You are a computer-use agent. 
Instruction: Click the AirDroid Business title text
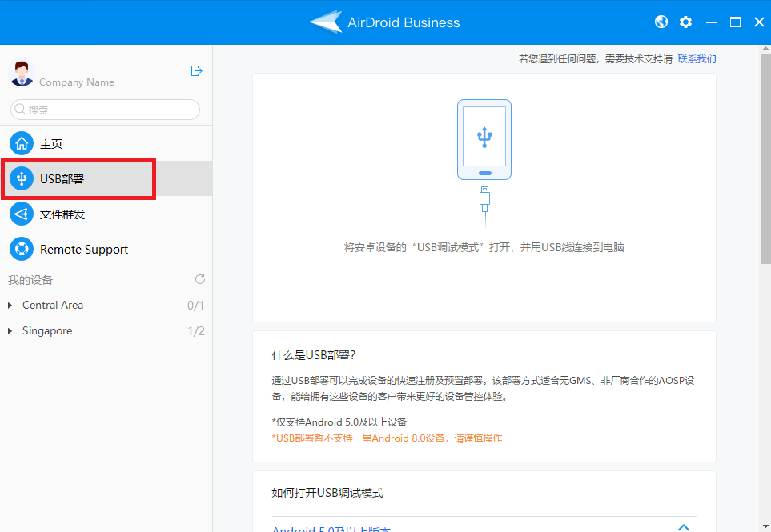(x=404, y=22)
